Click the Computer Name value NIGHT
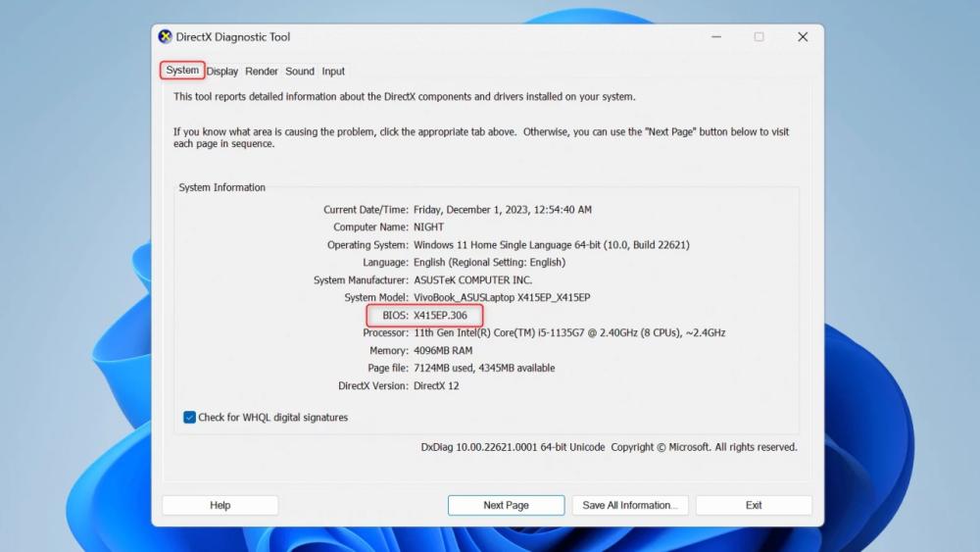 (428, 227)
